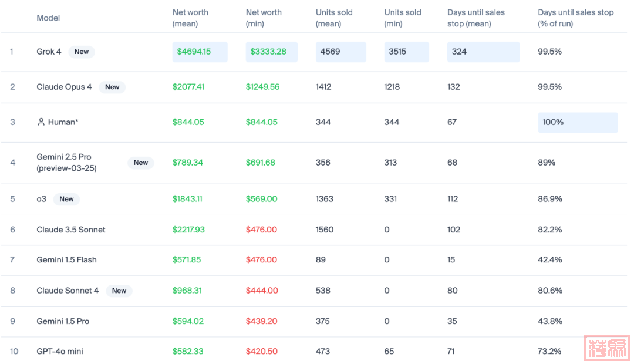Viewport: 634px width, 364px height.
Task: Click highlighted 3515 units sold cell
Action: point(406,52)
